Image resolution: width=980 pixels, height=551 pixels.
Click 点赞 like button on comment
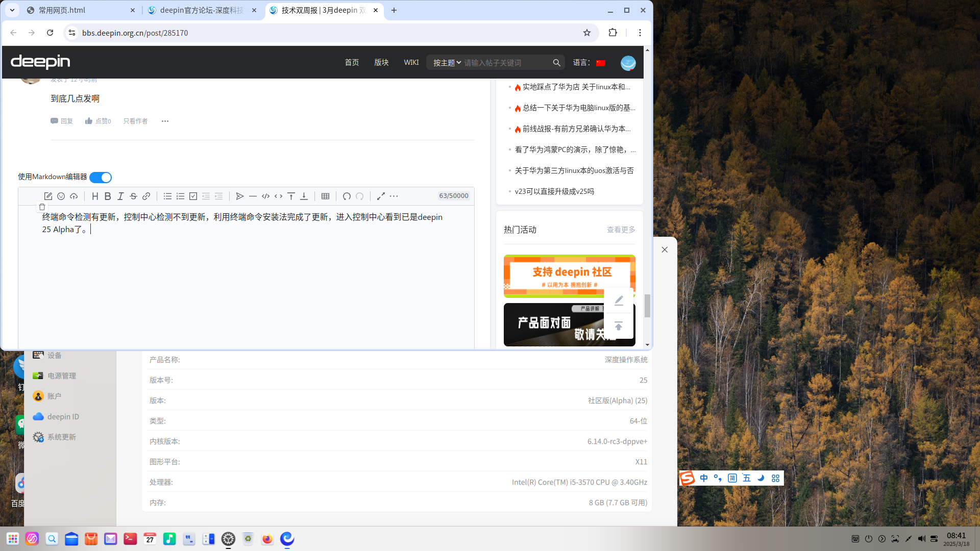pos(98,121)
